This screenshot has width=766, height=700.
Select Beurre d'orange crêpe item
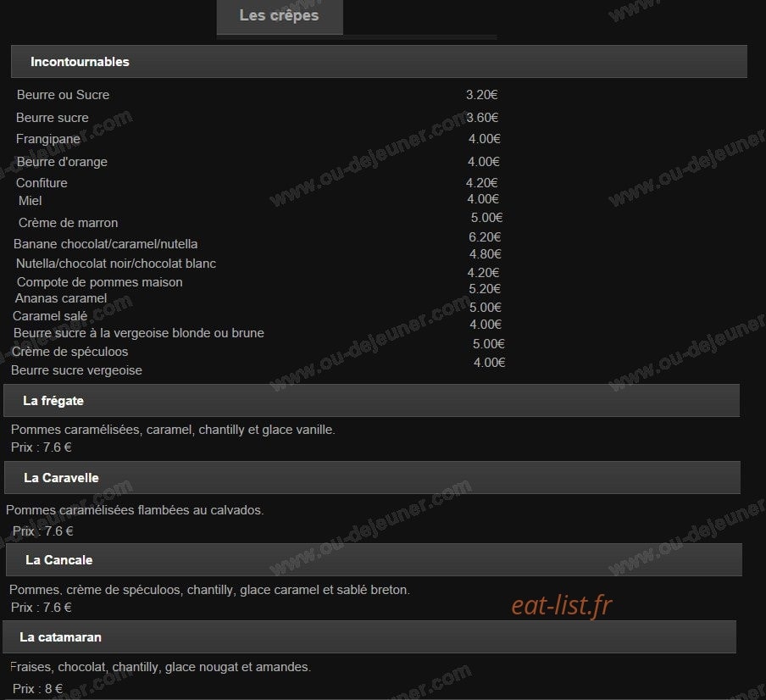click(x=62, y=162)
